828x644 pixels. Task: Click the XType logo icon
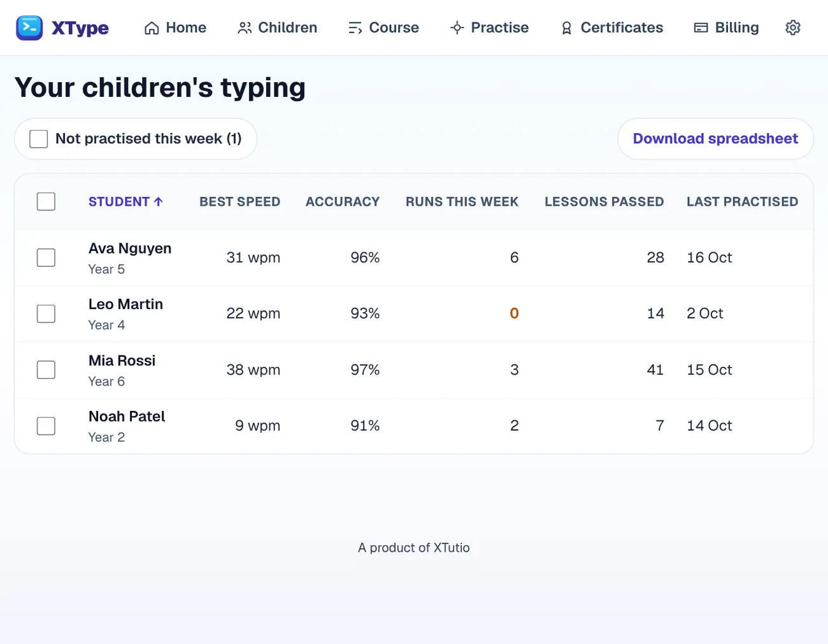[x=29, y=27]
